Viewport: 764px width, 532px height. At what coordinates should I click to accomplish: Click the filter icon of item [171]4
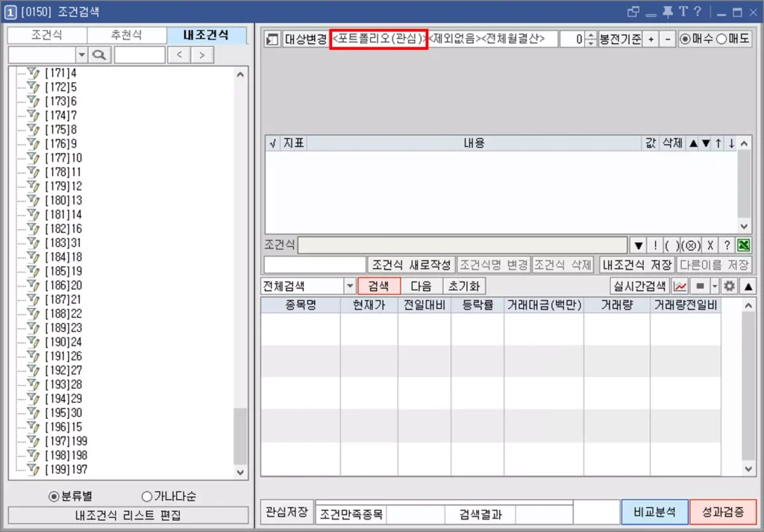click(x=33, y=73)
